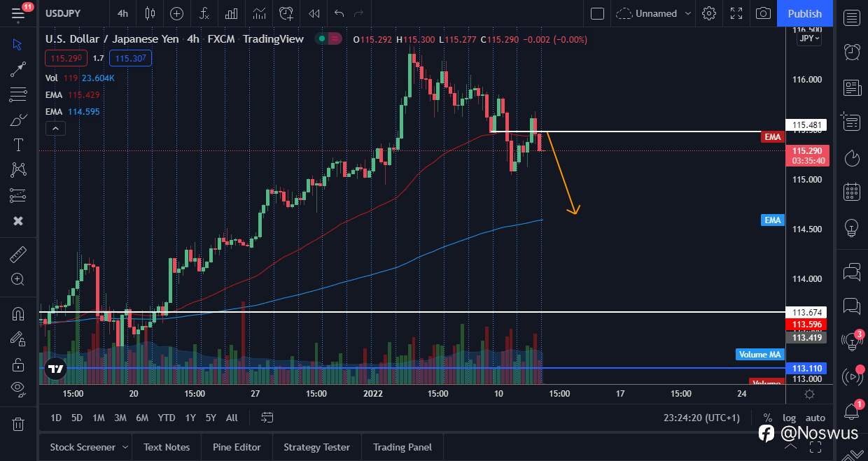Open the Indicators fx dialog
This screenshot has width=868, height=461.
[204, 13]
